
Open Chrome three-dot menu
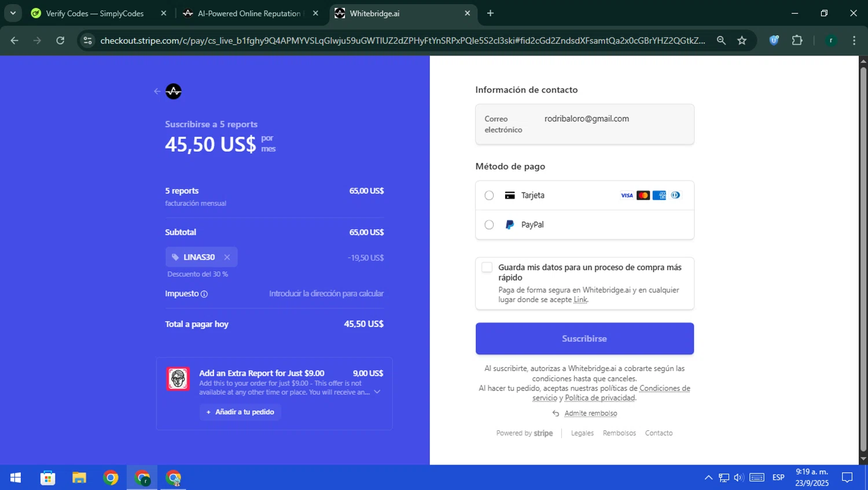click(854, 40)
